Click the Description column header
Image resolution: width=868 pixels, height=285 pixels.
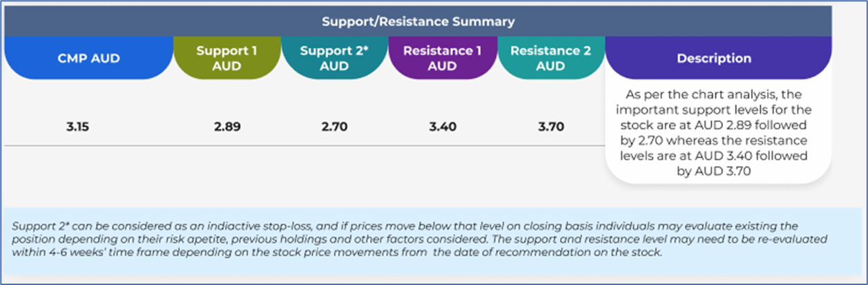pyautogui.click(x=714, y=58)
